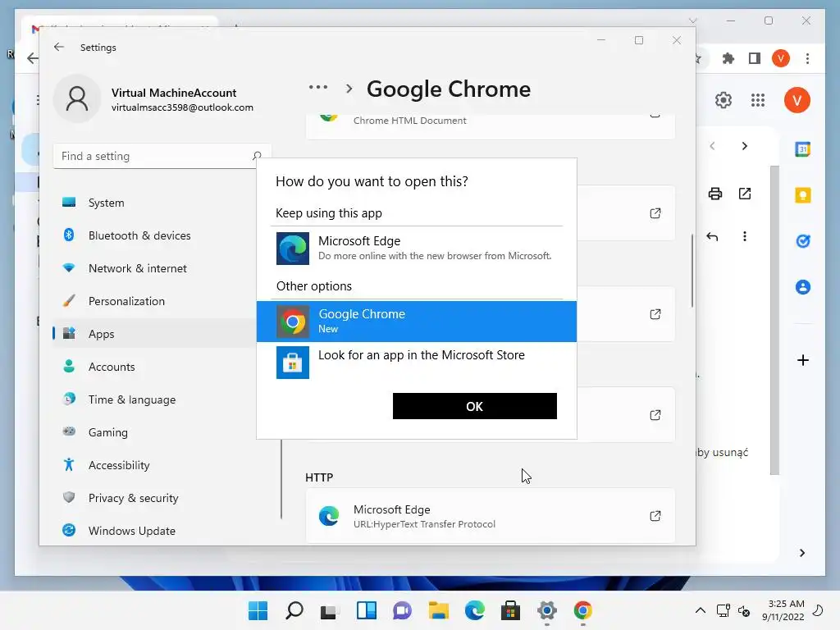Open Google Calendar side panel icon
This screenshot has height=630, width=840.
(x=802, y=149)
